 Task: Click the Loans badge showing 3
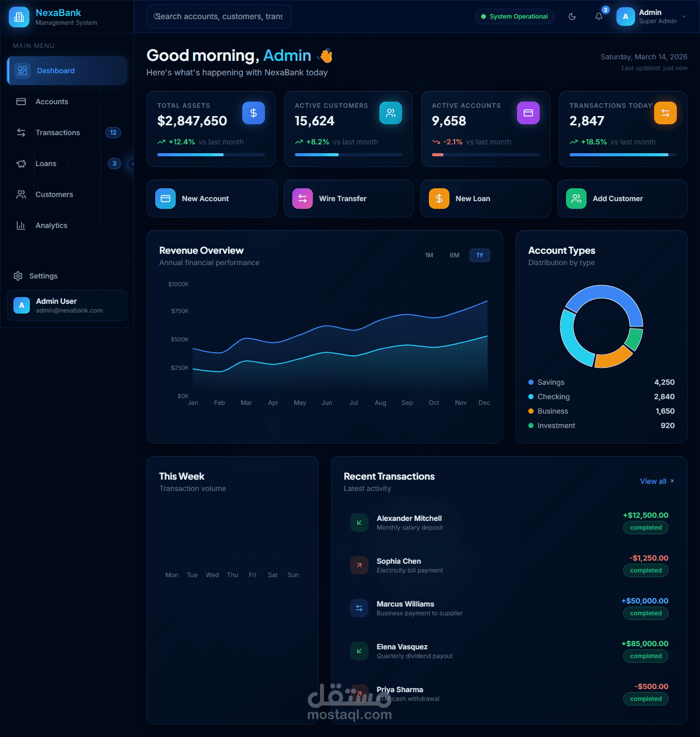tap(114, 163)
